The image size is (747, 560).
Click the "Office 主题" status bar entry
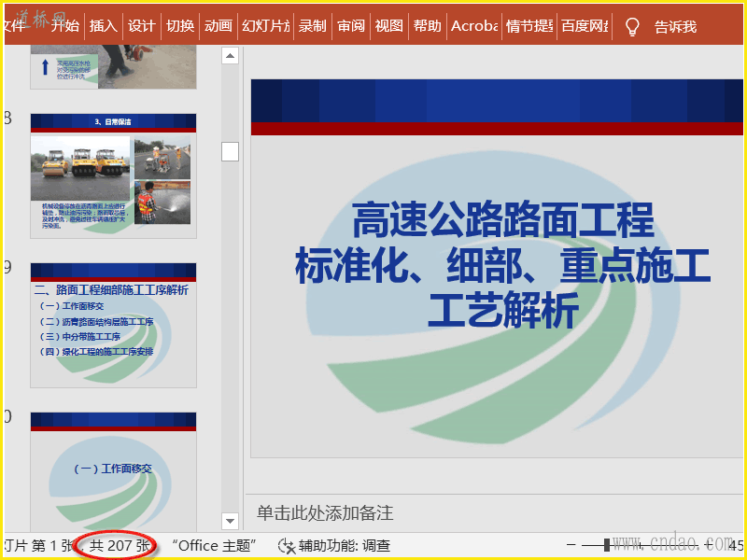click(215, 546)
